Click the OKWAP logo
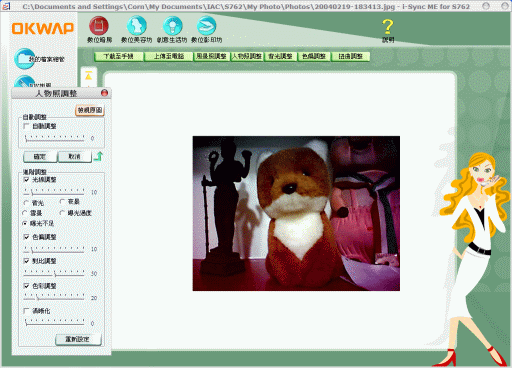 click(x=43, y=29)
